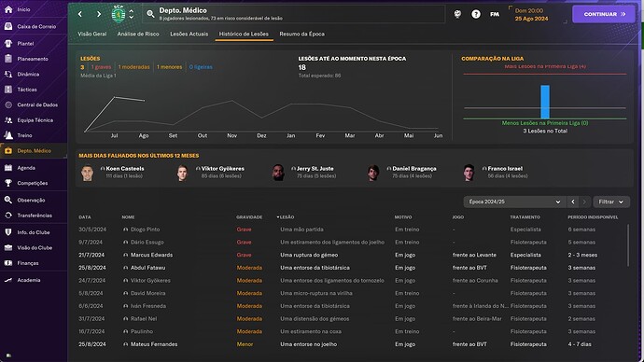Click the Sporting club badge

[x=119, y=14]
